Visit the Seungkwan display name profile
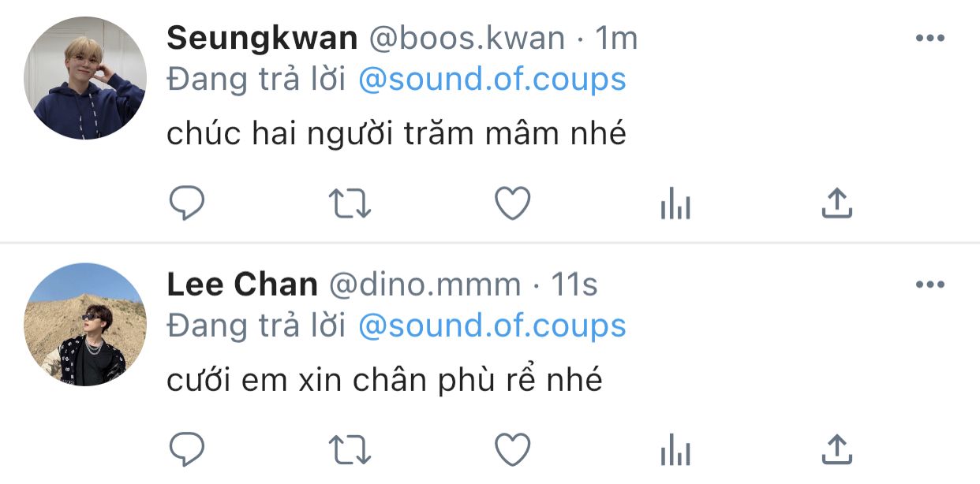The image size is (980, 484). (263, 38)
